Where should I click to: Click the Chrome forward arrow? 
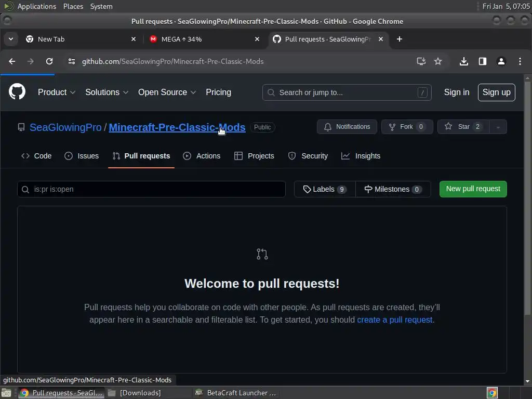[x=31, y=61]
